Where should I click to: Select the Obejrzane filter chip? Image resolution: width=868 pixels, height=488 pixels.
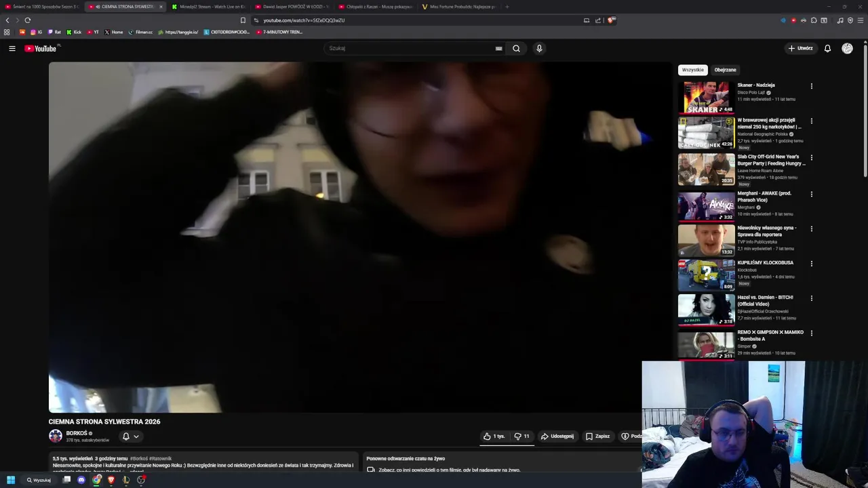click(x=725, y=70)
